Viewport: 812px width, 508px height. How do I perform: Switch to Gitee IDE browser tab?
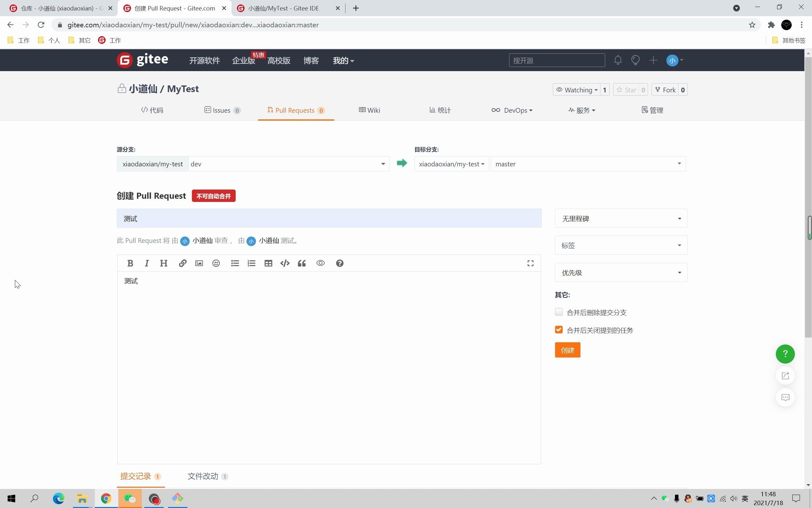(x=288, y=8)
